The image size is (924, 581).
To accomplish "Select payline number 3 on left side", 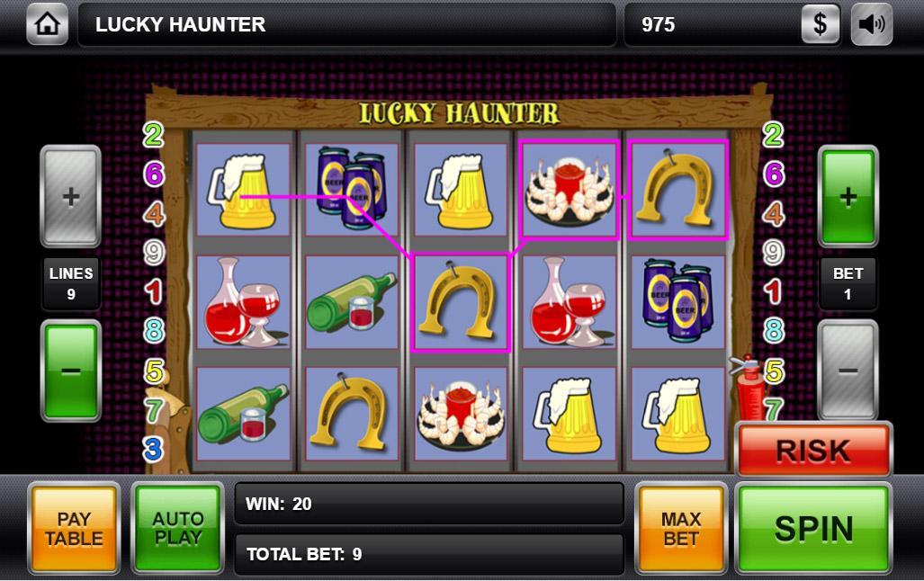I will 153,449.
